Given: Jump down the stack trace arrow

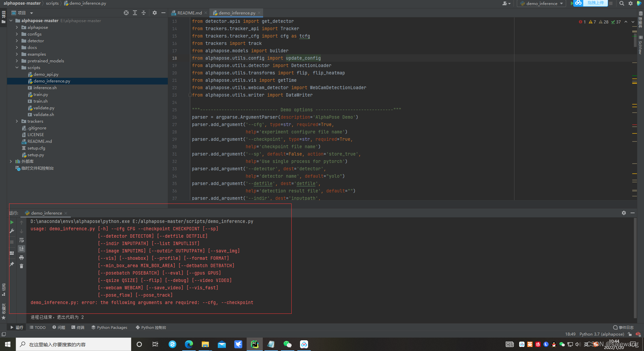Looking at the screenshot, I should pyautogui.click(x=21, y=231).
